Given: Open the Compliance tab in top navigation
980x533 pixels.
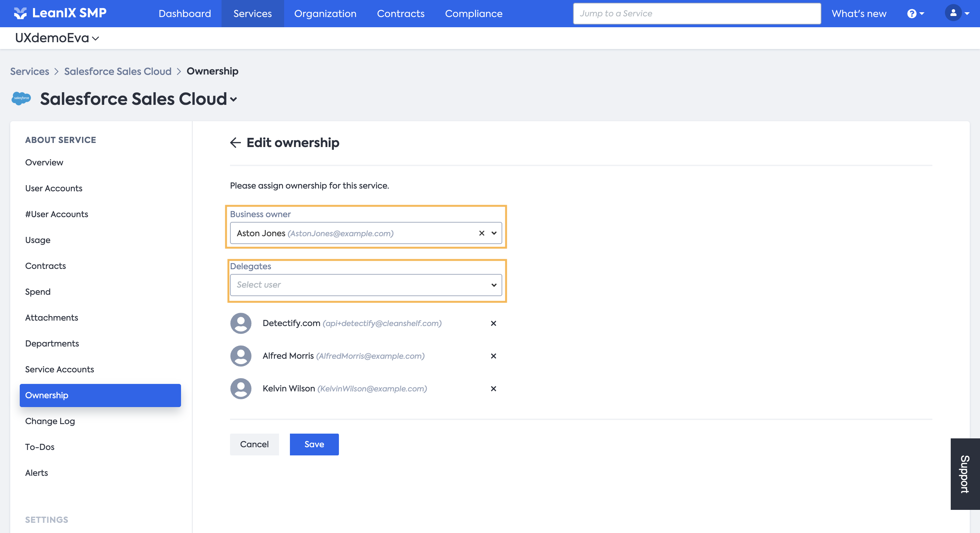Looking at the screenshot, I should [473, 14].
